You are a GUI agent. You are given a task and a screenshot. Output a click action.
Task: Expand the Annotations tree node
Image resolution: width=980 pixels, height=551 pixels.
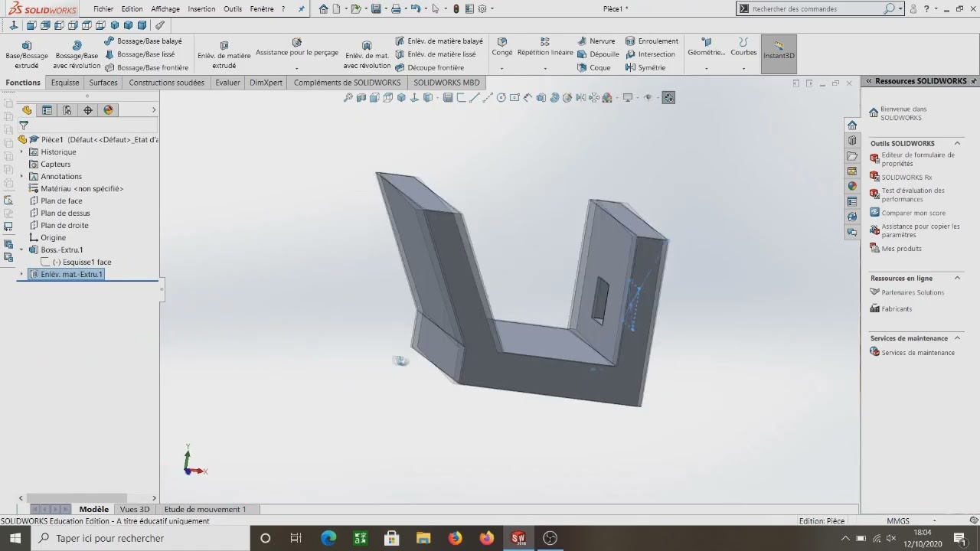click(x=21, y=176)
